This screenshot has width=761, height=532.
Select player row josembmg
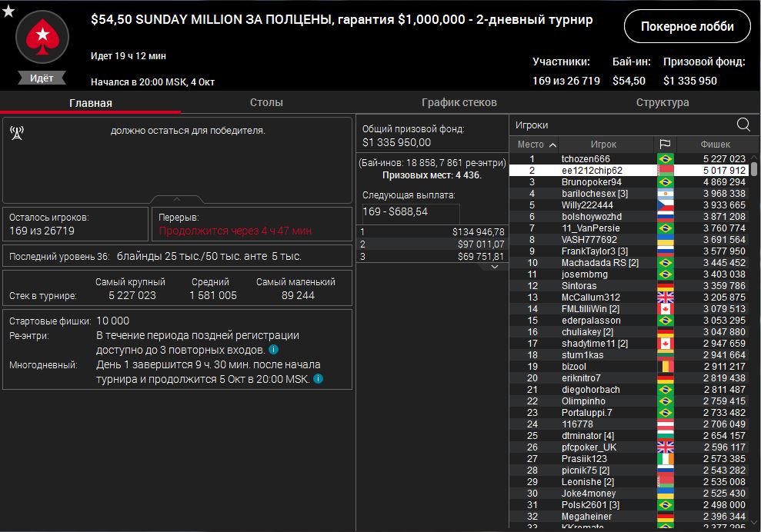629,274
